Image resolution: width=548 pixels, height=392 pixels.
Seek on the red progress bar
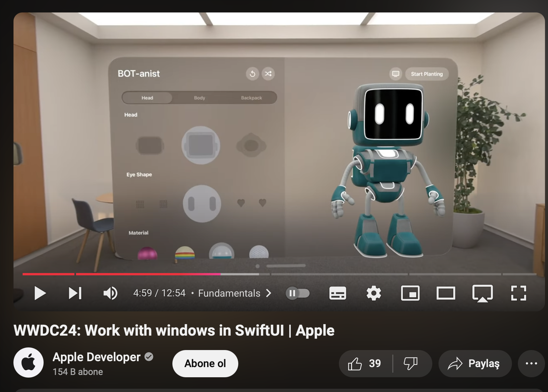[x=121, y=274]
